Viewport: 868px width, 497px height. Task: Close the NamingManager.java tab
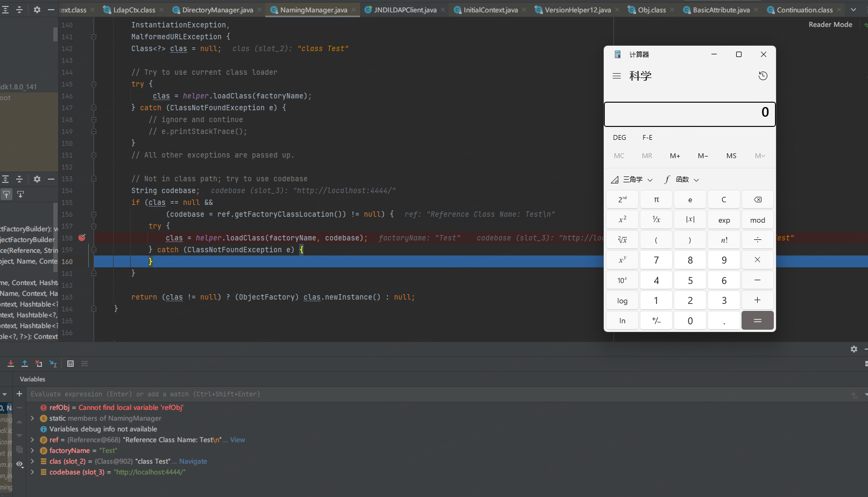click(x=354, y=10)
